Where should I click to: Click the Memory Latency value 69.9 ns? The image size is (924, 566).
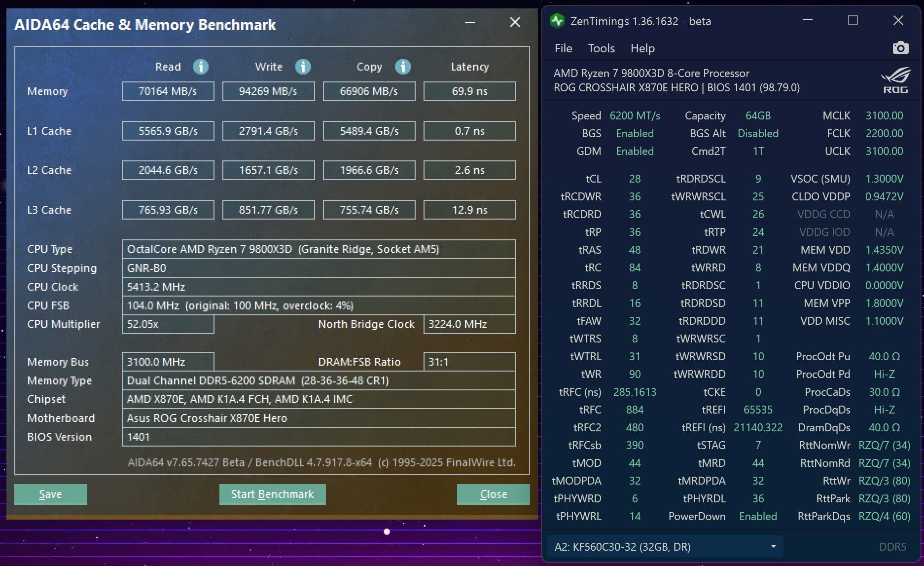pyautogui.click(x=470, y=91)
